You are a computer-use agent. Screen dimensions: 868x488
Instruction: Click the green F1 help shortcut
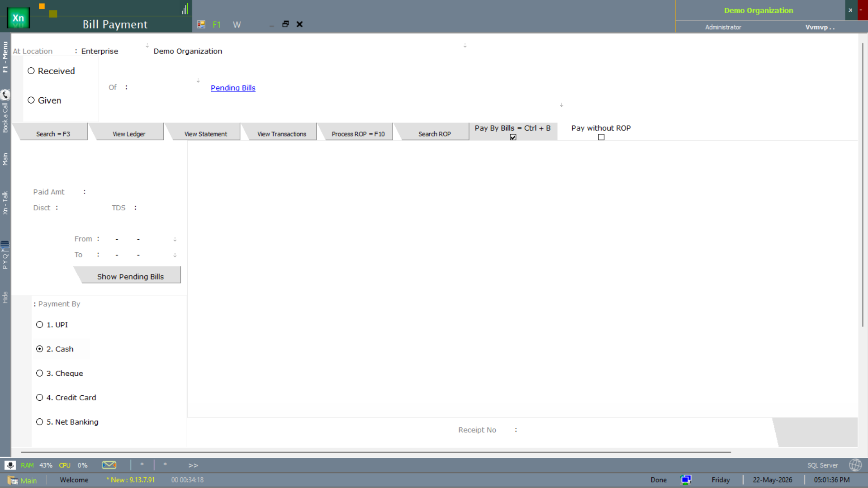217,25
